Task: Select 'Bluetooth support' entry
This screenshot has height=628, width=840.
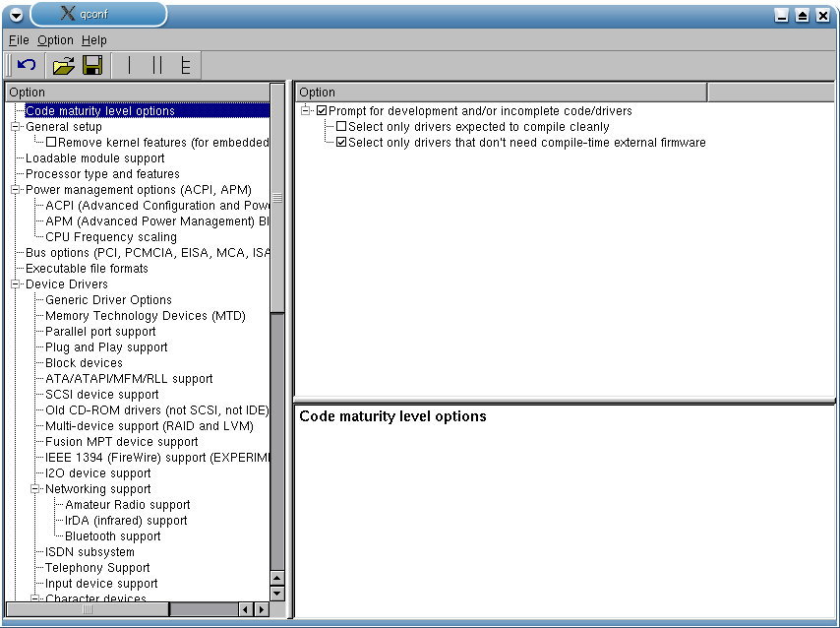Action: pyautogui.click(x=112, y=536)
